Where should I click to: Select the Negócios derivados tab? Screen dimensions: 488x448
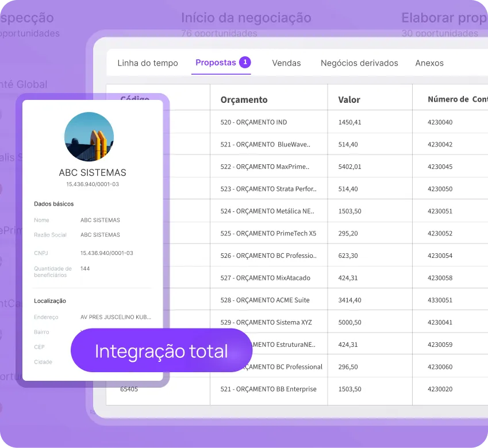point(359,63)
